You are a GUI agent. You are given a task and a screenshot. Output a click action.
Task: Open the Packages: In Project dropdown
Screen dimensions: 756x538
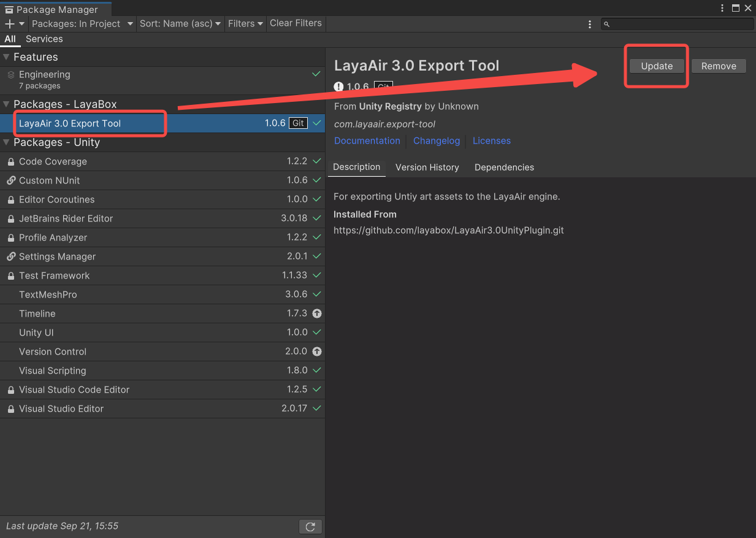[82, 24]
